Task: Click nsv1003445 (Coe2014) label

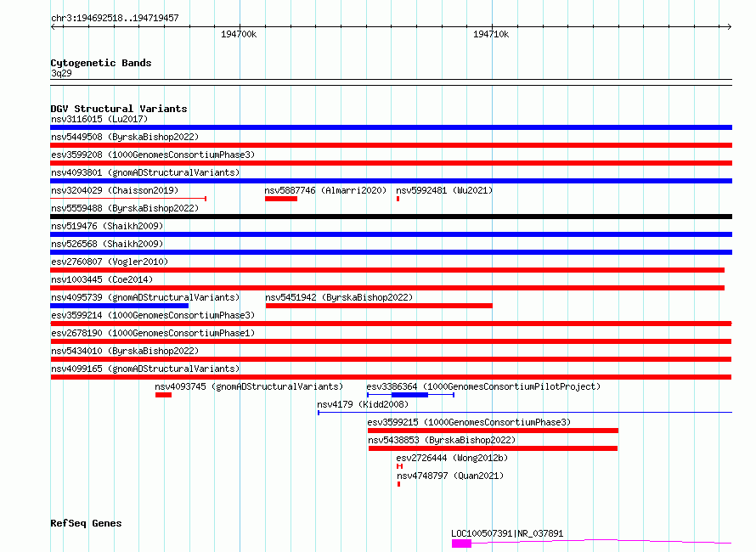Action: point(102,279)
